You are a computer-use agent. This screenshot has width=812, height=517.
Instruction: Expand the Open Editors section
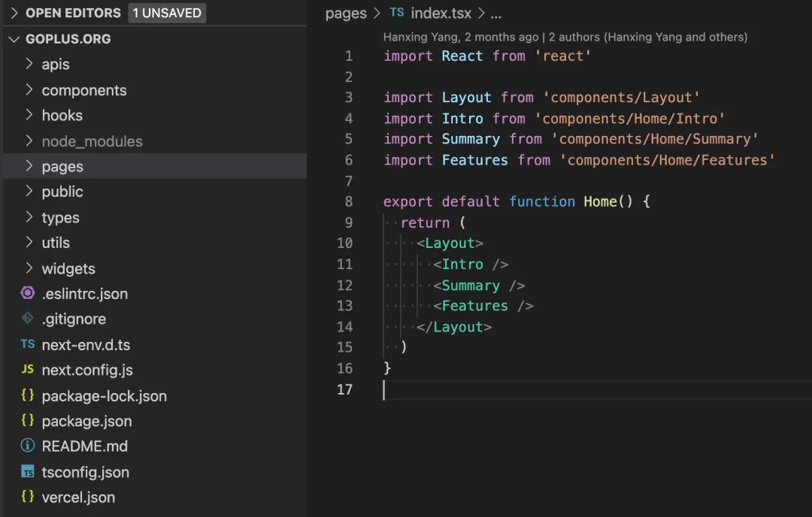click(14, 13)
